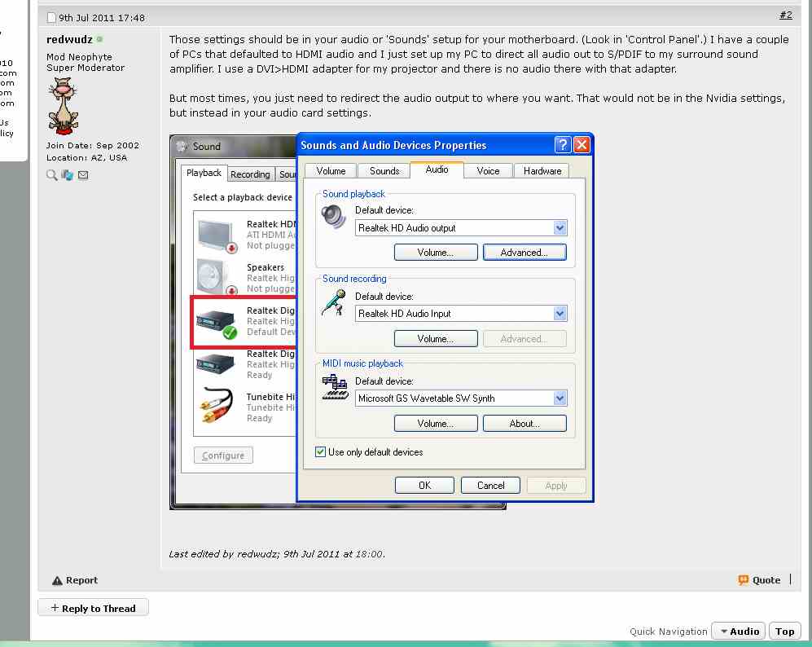Open the Recording tab in Sound window

tap(250, 174)
